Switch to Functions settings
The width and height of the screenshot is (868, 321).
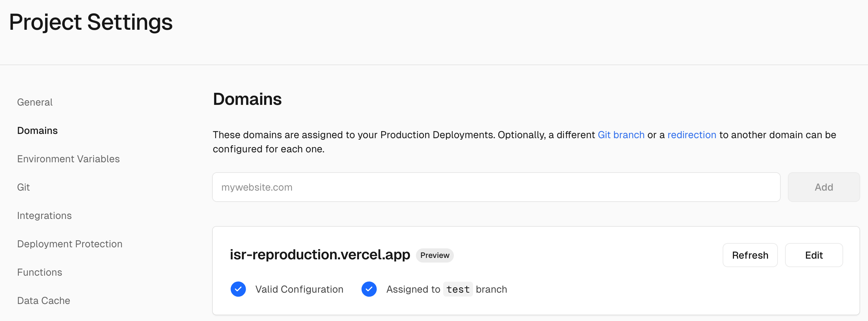click(40, 272)
